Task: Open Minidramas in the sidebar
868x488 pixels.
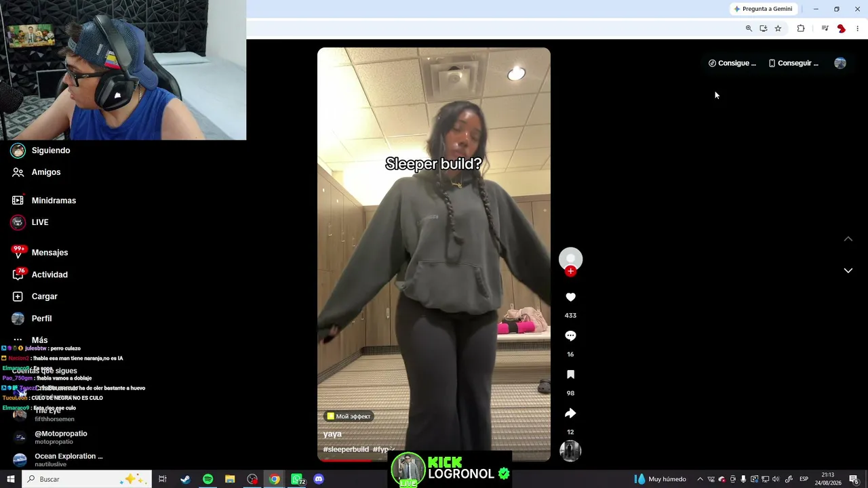Action: (44, 201)
